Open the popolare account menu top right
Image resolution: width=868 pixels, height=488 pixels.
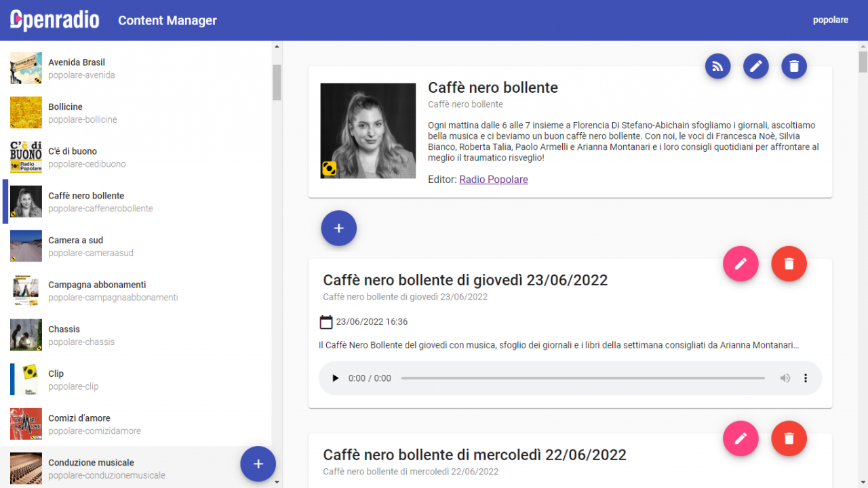(x=831, y=20)
